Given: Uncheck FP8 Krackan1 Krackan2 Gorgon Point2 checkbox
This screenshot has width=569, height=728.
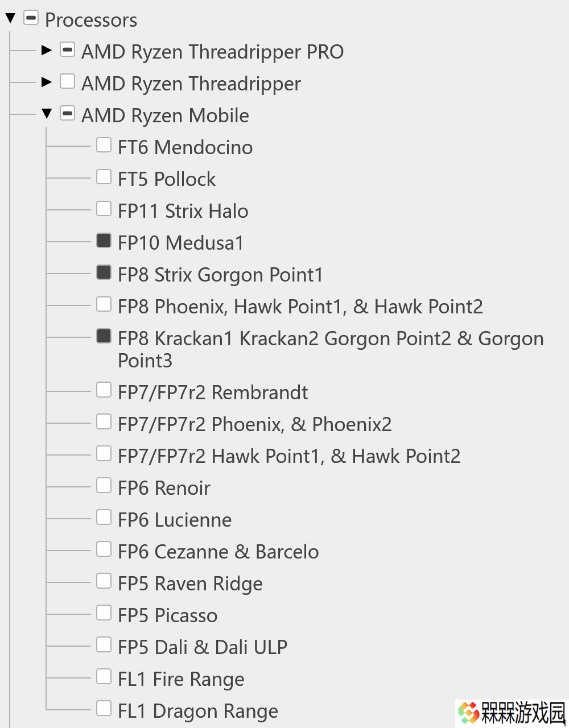Looking at the screenshot, I should click(104, 336).
